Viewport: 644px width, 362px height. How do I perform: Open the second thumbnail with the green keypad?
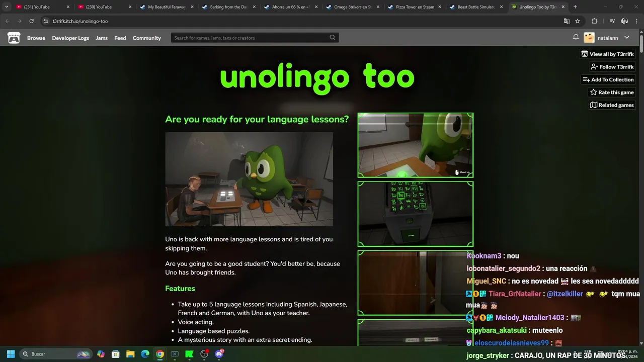(416, 214)
